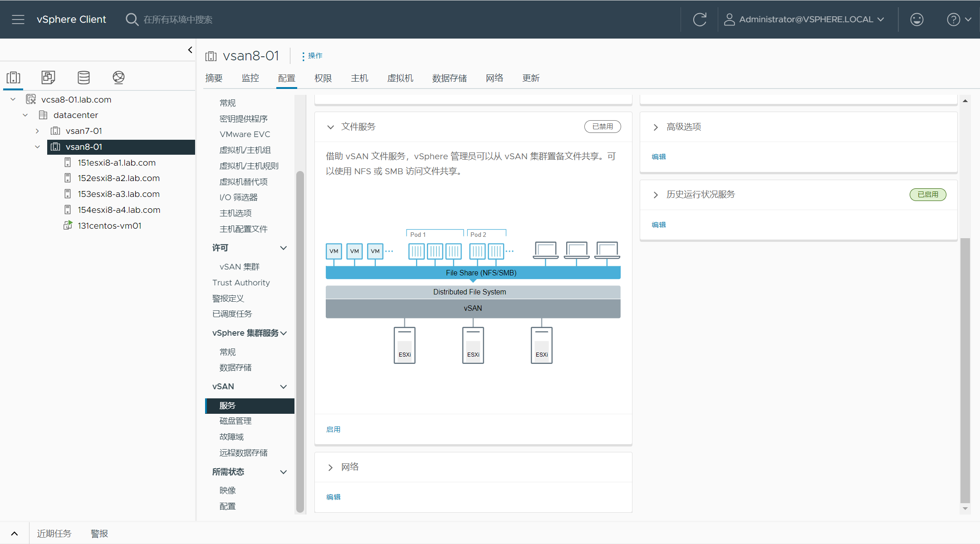Click the config menu vertical scrollbar

point(300,341)
